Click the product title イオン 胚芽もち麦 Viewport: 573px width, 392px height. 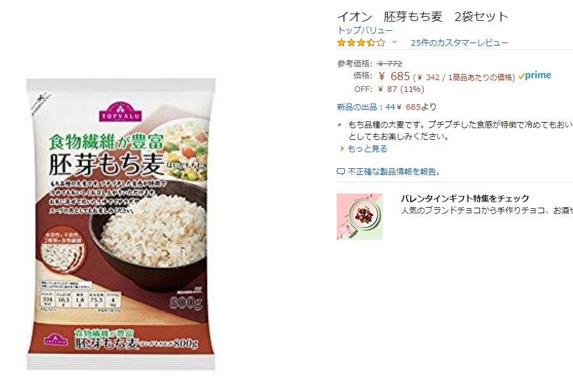(423, 17)
